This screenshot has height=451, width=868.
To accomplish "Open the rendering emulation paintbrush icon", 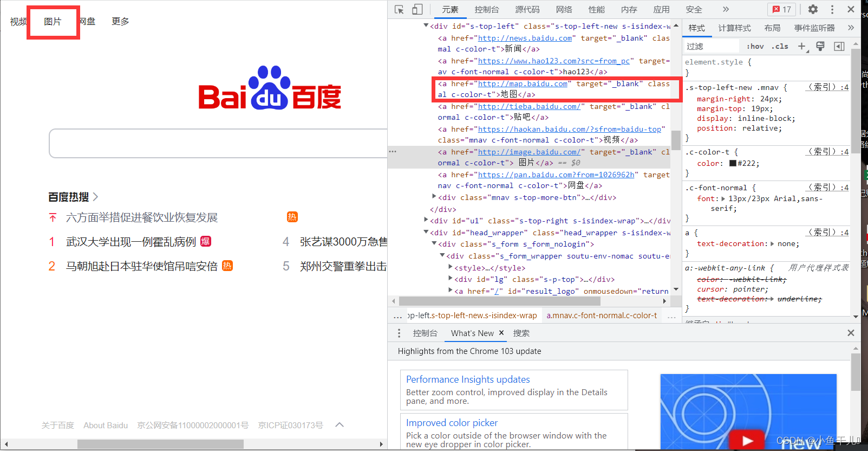I will [x=820, y=46].
